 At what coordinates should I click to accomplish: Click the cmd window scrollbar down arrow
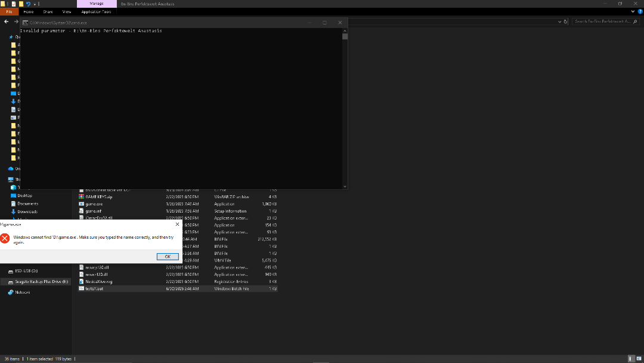[x=345, y=186]
